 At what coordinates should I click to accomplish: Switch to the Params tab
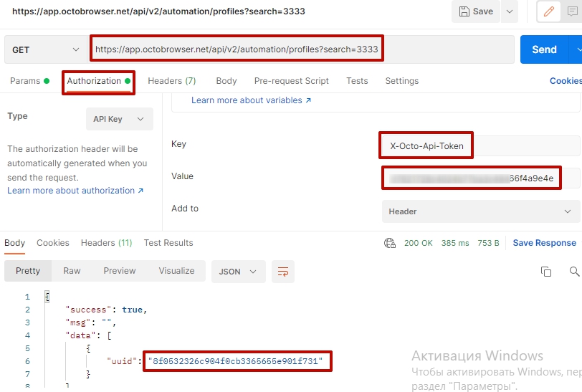tap(29, 81)
